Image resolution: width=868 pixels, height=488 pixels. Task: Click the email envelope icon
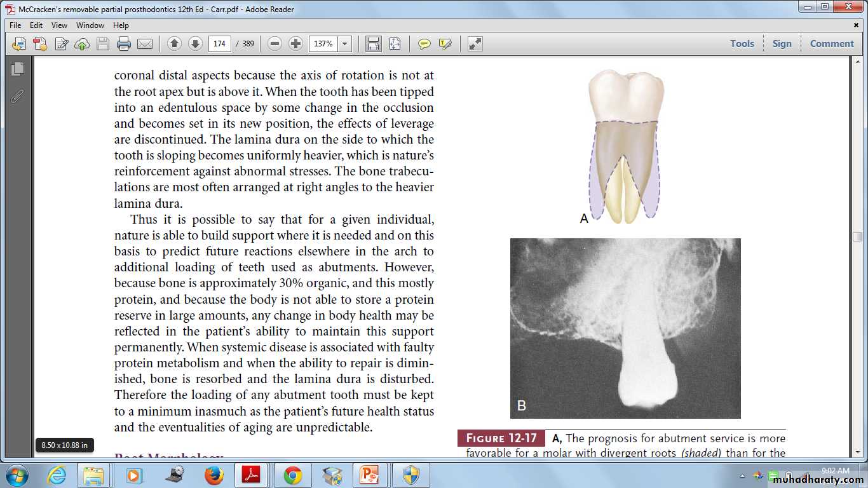145,44
